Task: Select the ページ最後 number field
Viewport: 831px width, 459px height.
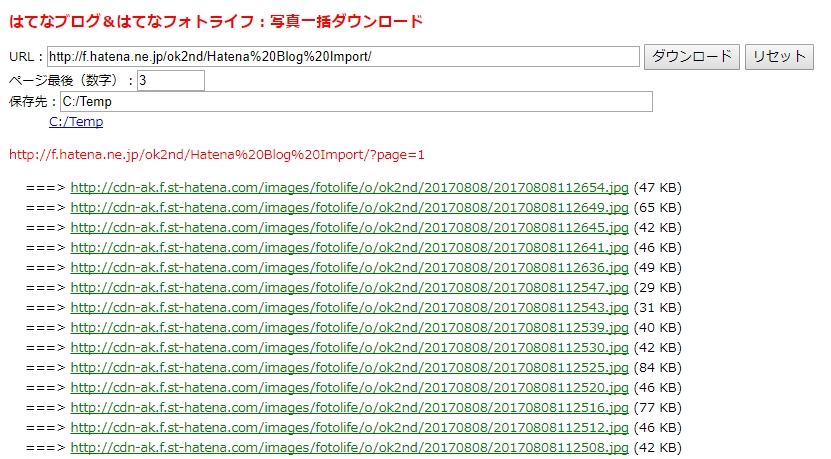Action: pyautogui.click(x=171, y=81)
